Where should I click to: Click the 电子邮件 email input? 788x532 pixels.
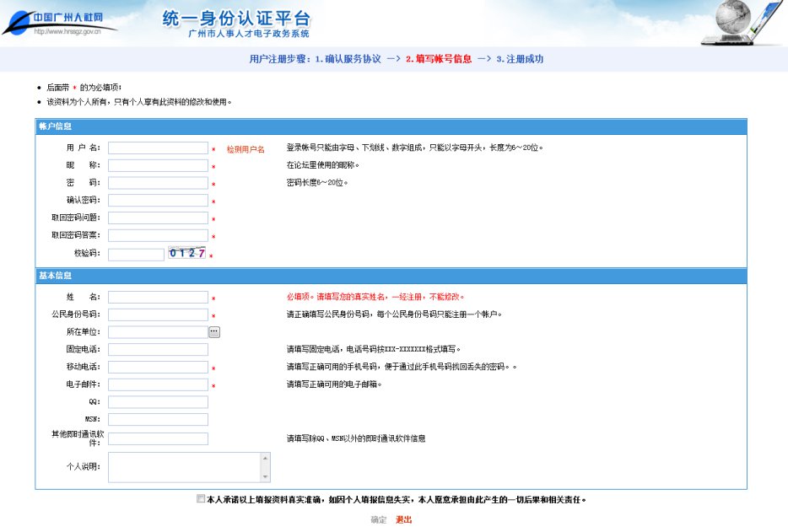[x=158, y=384]
